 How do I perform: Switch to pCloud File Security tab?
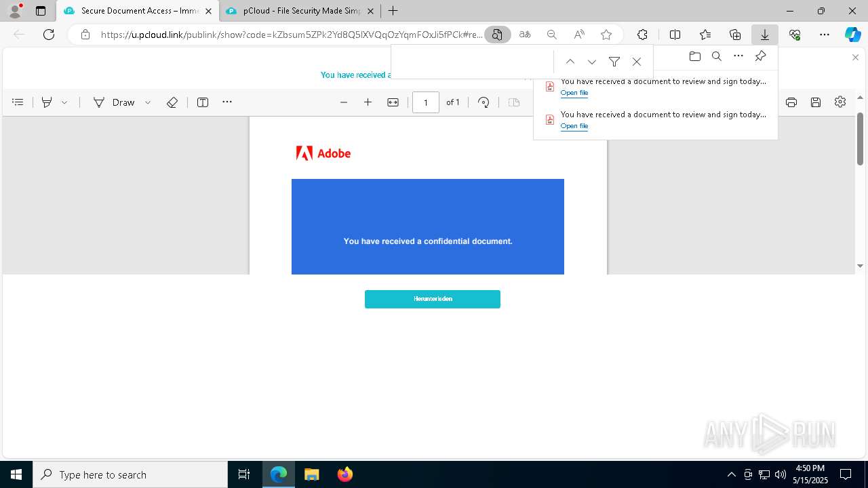tap(300, 11)
